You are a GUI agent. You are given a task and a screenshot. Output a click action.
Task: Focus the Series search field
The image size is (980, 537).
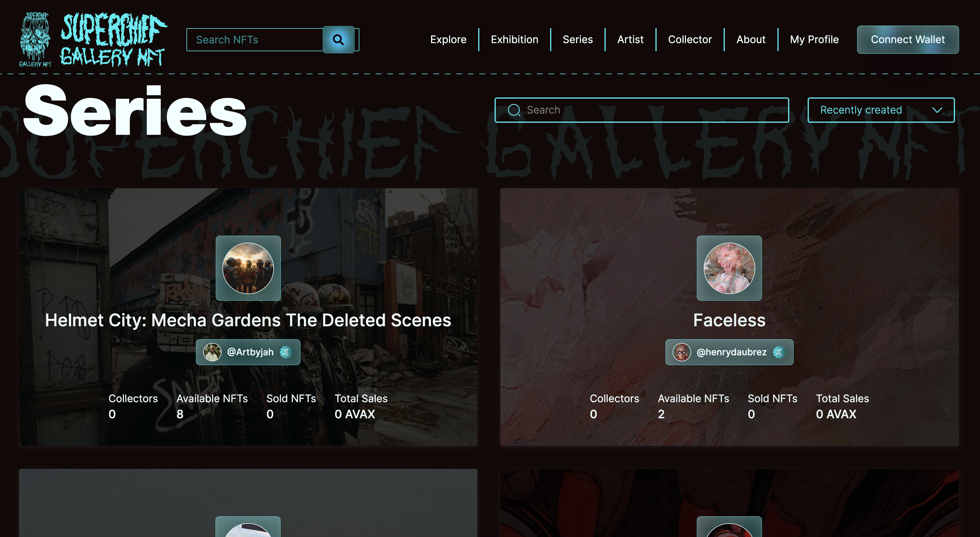[641, 110]
